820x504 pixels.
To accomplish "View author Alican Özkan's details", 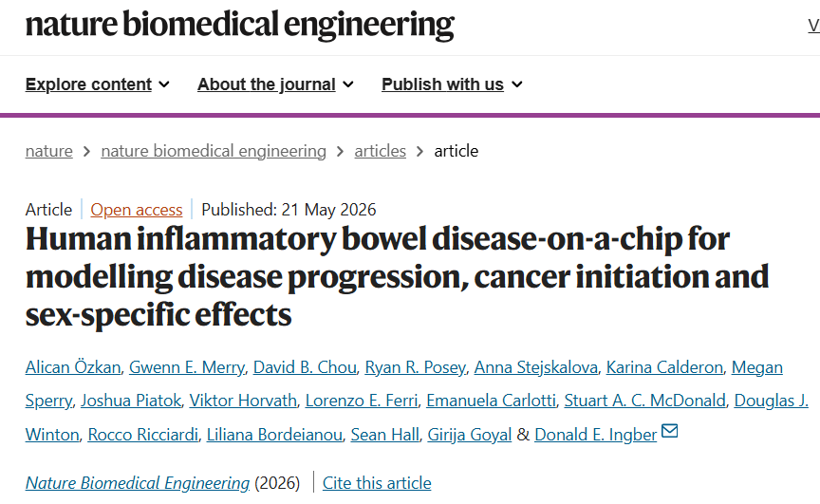I will coord(73,367).
